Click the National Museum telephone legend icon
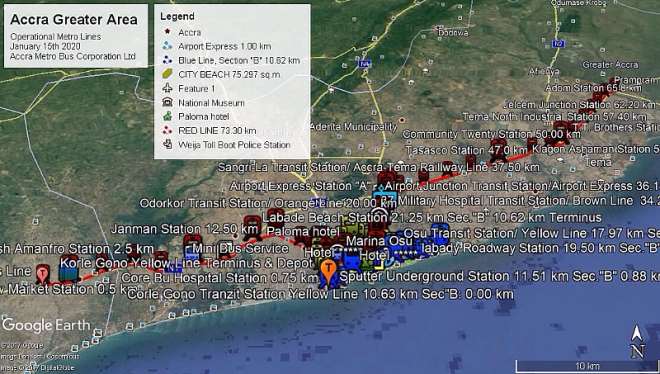The image size is (660, 374). [x=167, y=102]
